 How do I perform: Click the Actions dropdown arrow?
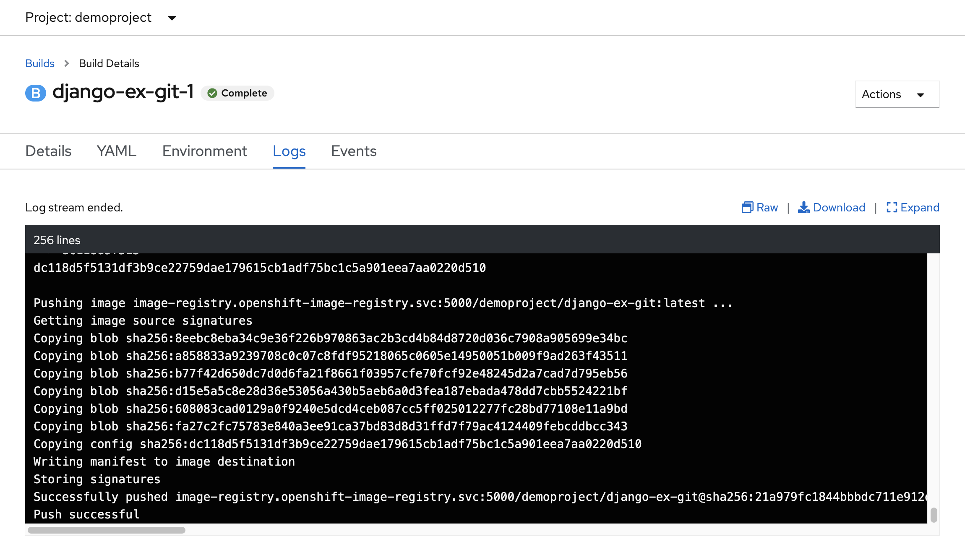pyautogui.click(x=922, y=94)
